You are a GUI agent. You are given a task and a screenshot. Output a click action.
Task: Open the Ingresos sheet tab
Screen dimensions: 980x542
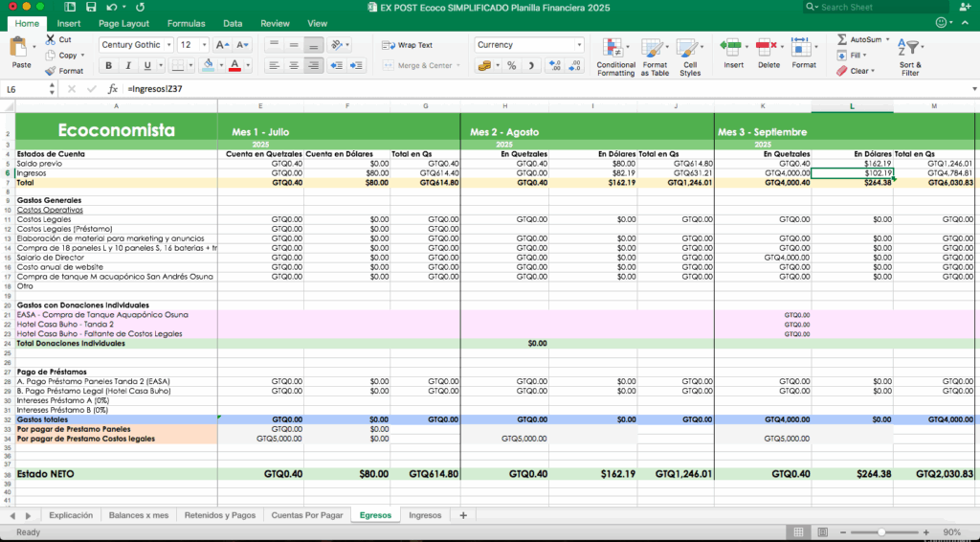click(425, 515)
